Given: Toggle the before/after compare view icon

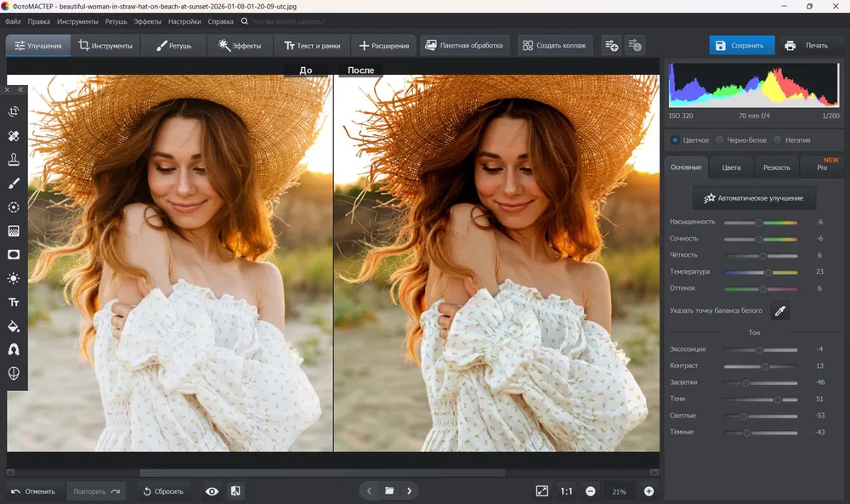Looking at the screenshot, I should 235,491.
